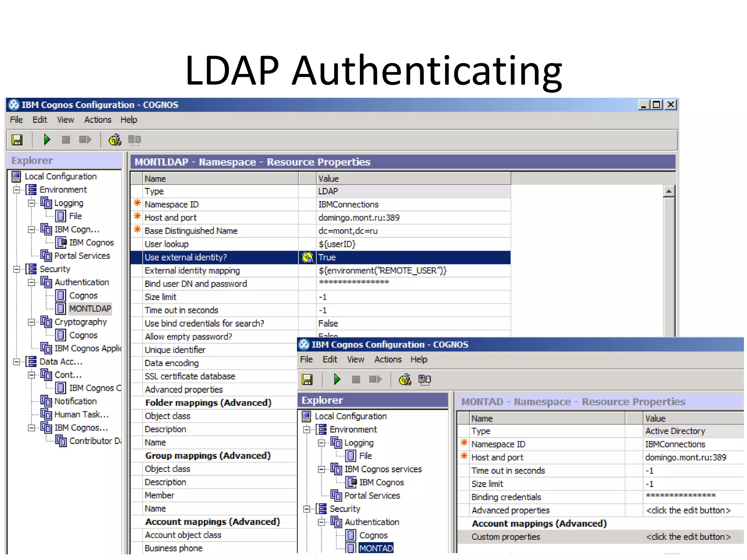Click the Local Configuration icon in the front window
The image size is (747, 560).
coord(306,416)
